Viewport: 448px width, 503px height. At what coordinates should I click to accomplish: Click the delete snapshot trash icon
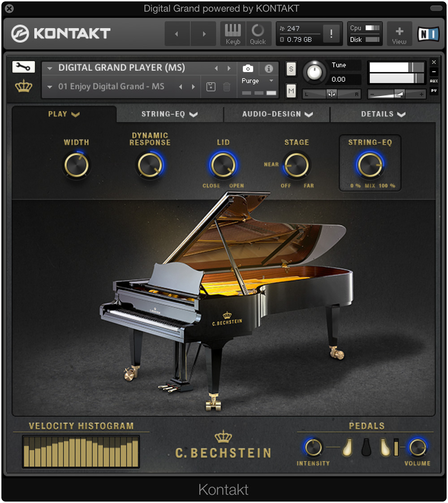[x=227, y=86]
